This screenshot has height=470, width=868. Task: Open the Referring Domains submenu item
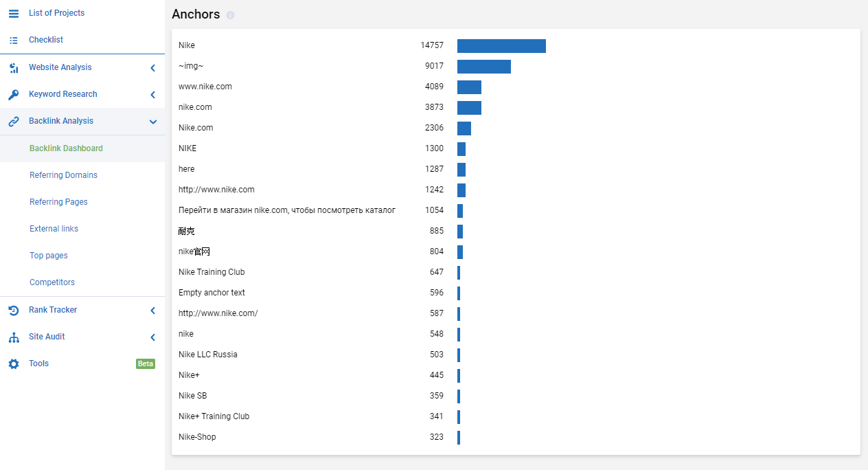coord(63,175)
